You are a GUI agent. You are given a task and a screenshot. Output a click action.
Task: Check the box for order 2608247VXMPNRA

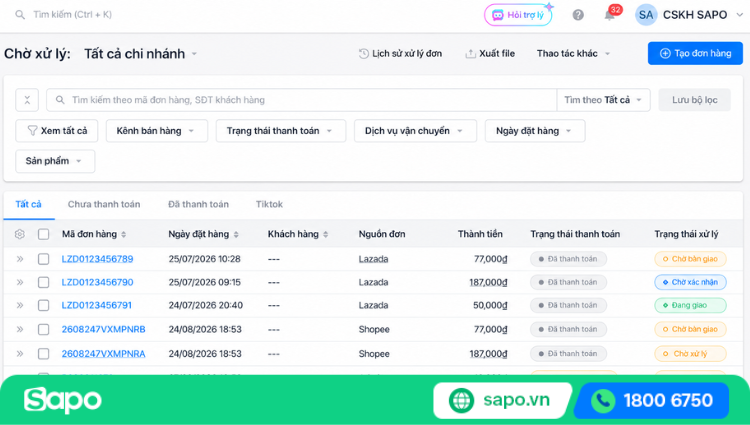tap(44, 354)
